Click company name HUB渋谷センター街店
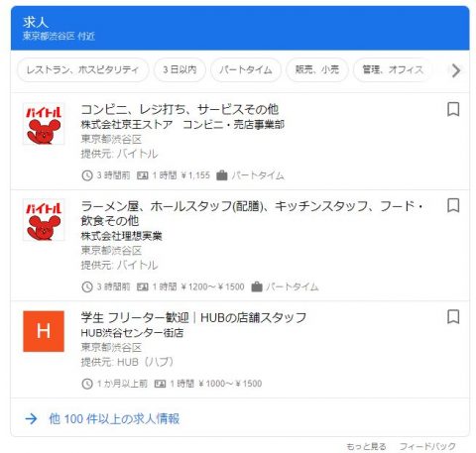 (x=132, y=333)
